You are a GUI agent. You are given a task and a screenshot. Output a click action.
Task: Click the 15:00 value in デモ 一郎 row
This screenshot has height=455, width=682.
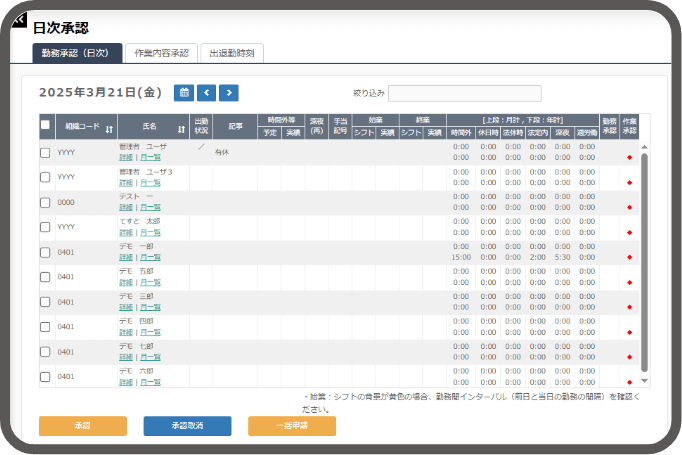[x=461, y=258]
